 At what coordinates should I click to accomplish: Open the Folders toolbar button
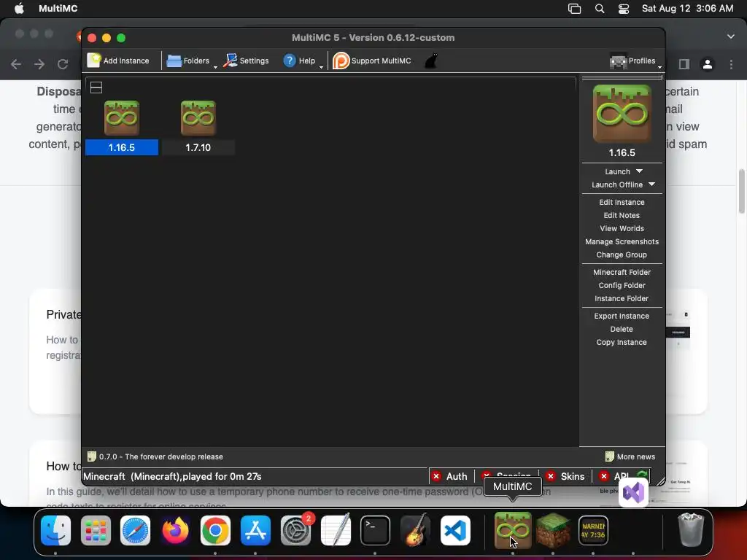point(188,61)
